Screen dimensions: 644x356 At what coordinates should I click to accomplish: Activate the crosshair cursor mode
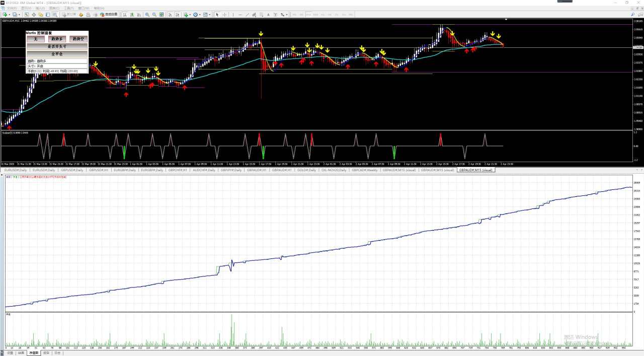(224, 15)
